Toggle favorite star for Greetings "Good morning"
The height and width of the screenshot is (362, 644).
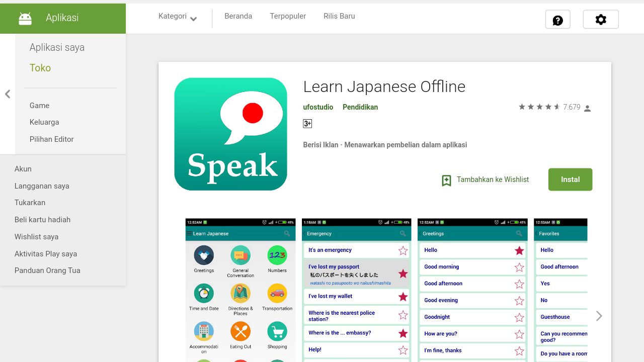tap(519, 267)
